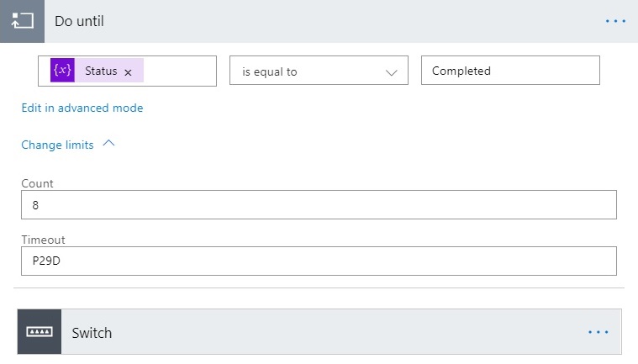Viewport: 638px width, 364px height.
Task: Click the Count label
Action: coord(37,183)
